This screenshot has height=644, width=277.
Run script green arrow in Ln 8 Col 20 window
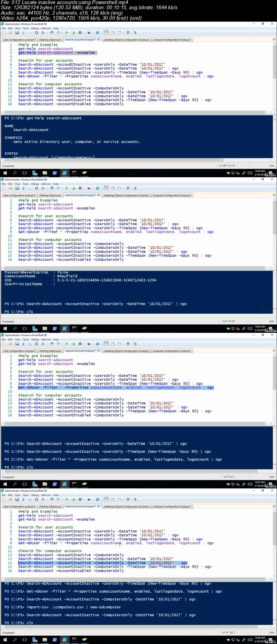click(x=67, y=188)
